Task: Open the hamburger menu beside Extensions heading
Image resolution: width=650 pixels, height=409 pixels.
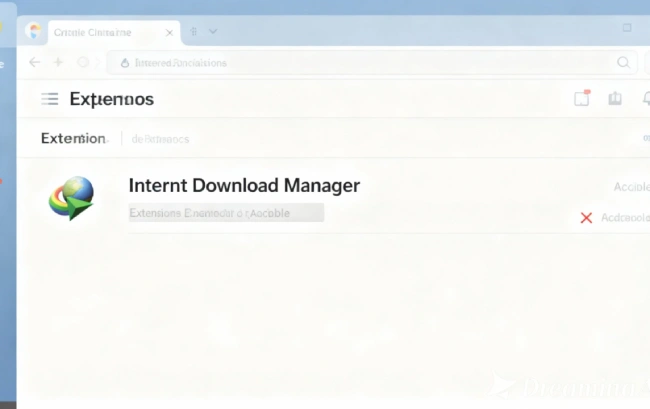Action: tap(50, 99)
